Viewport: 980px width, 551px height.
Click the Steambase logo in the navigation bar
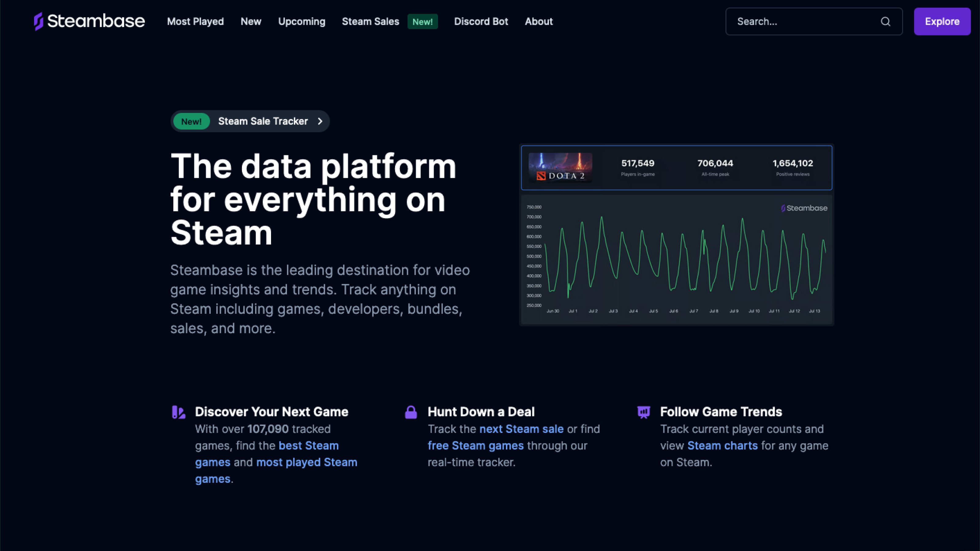click(89, 21)
